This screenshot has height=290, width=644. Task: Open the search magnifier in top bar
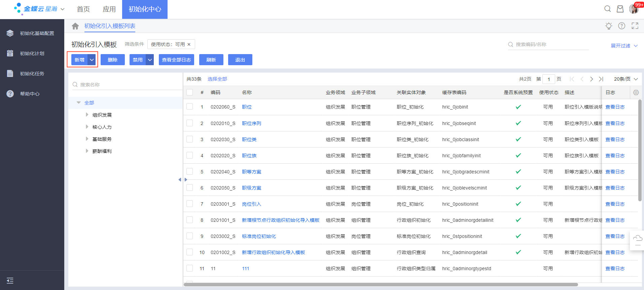(x=607, y=9)
